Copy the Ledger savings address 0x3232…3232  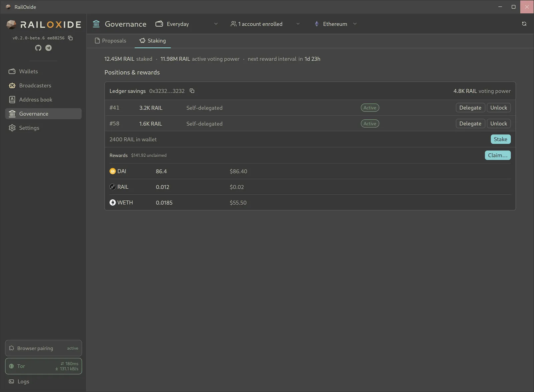192,91
